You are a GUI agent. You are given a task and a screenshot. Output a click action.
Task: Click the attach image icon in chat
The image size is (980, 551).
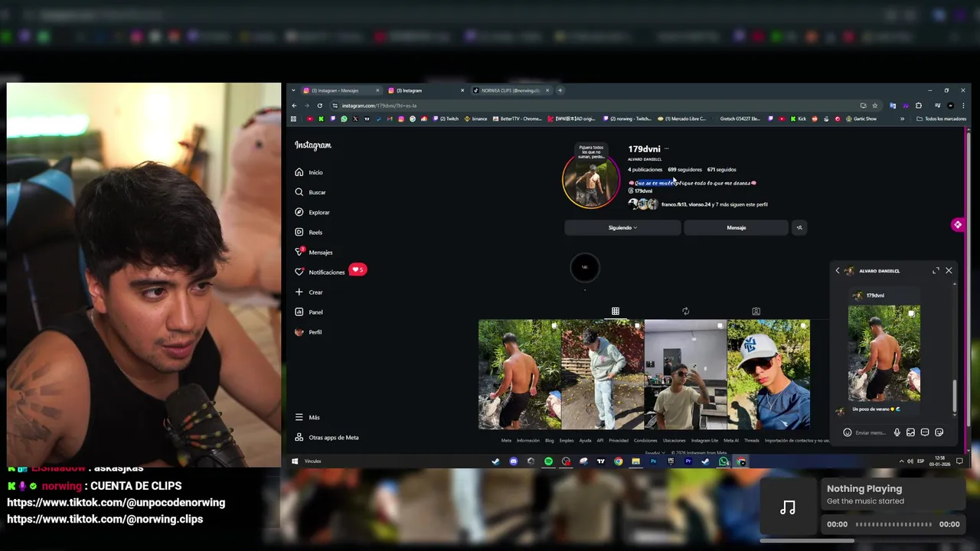point(910,432)
